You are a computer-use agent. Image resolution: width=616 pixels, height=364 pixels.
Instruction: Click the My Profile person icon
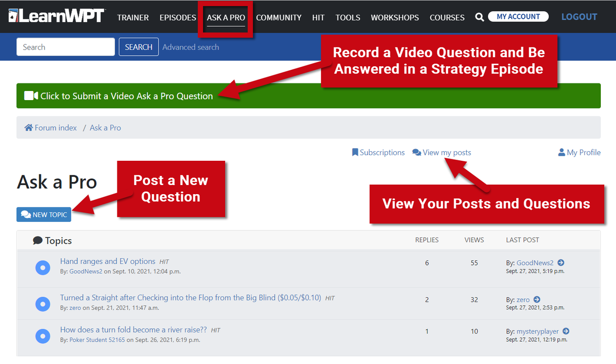561,152
